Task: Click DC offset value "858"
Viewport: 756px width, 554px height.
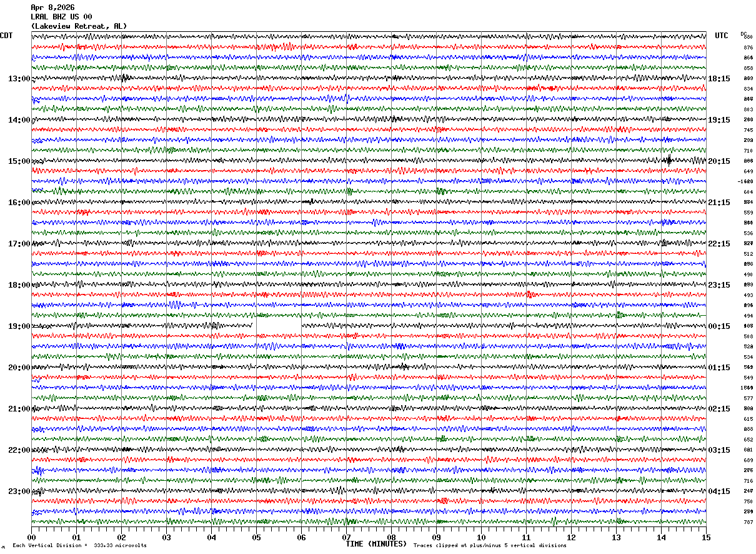Action: click(x=748, y=68)
